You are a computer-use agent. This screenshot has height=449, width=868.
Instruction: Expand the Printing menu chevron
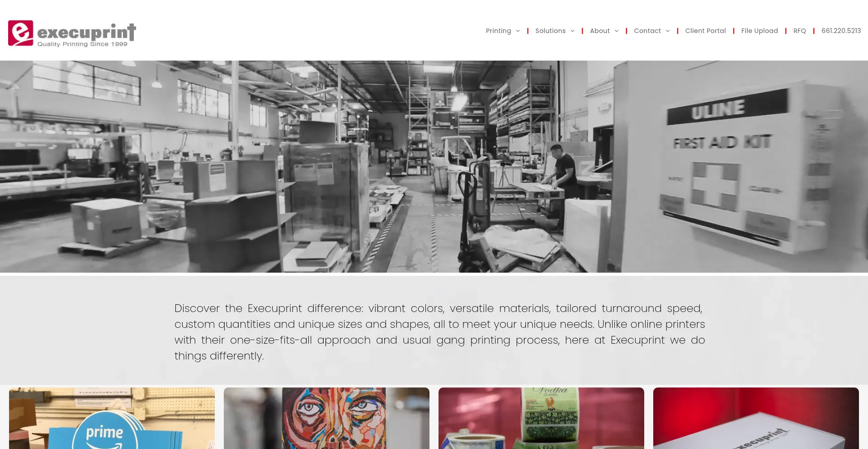pos(518,31)
